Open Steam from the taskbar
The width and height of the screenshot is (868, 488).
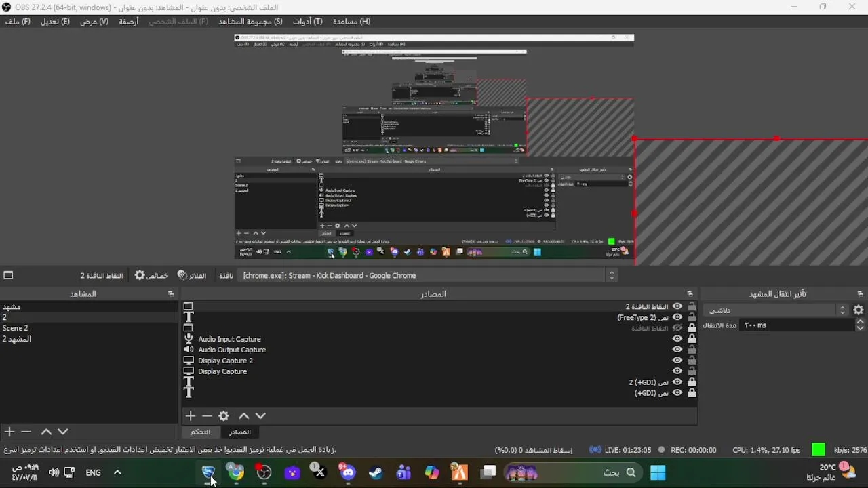pyautogui.click(x=376, y=472)
